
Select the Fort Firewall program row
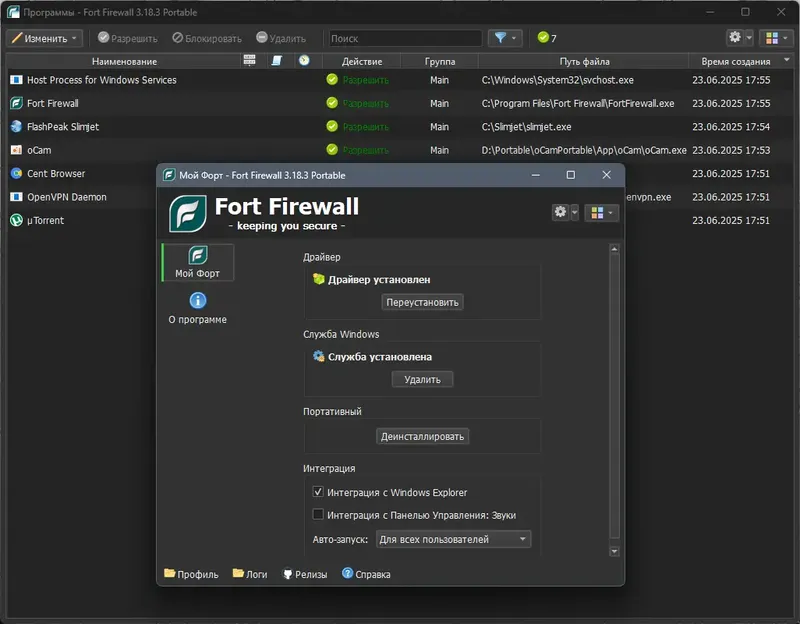pyautogui.click(x=399, y=104)
